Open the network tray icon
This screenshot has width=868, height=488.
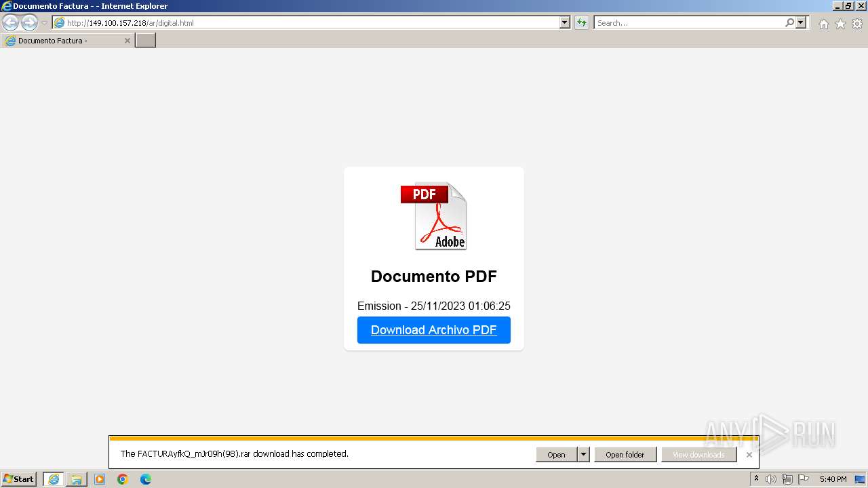pyautogui.click(x=787, y=479)
